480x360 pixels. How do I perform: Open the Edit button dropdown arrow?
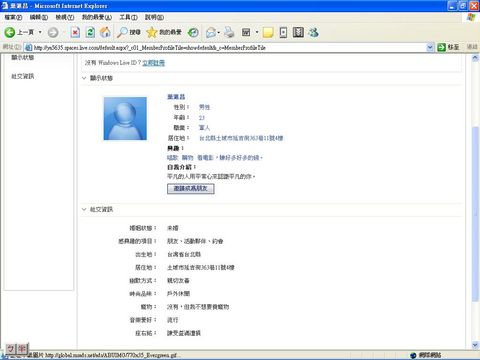[257, 32]
